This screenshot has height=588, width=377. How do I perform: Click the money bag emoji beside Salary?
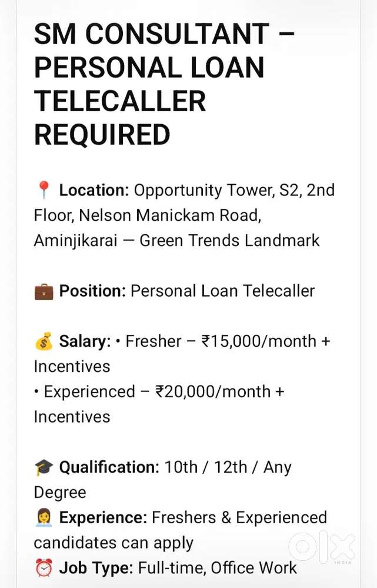point(44,341)
